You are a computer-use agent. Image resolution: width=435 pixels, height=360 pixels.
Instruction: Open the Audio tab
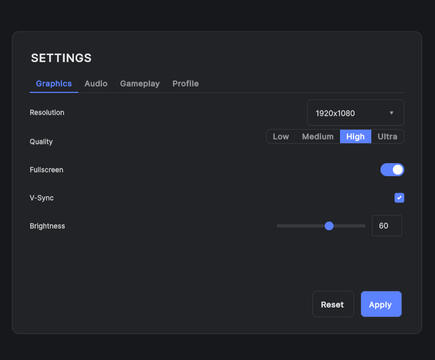point(96,84)
